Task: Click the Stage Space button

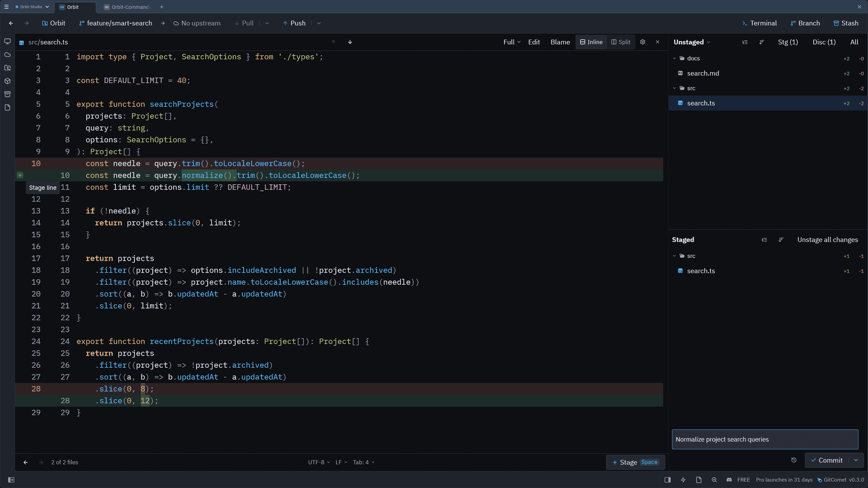Action: pyautogui.click(x=635, y=462)
